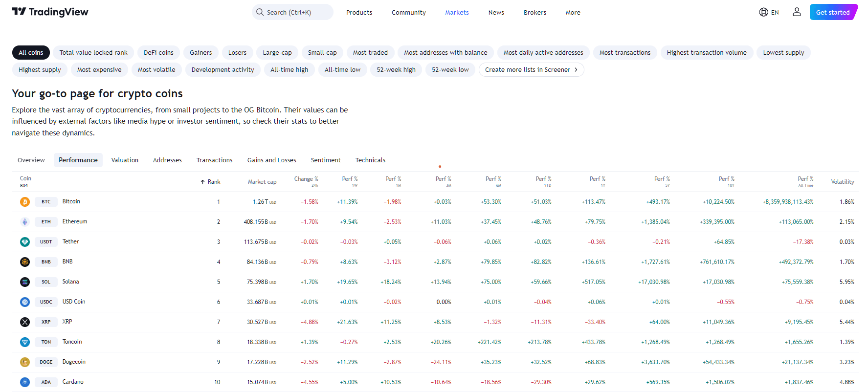Select the Most traded filter

click(370, 53)
